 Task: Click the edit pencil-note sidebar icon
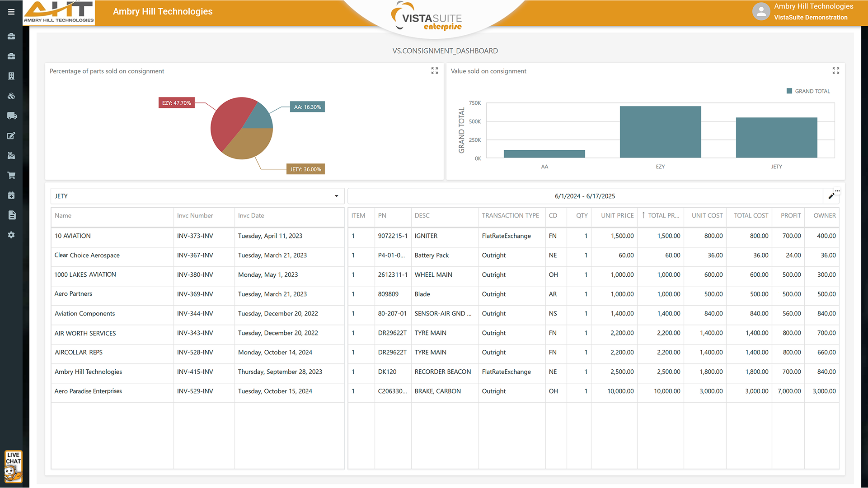click(x=11, y=135)
